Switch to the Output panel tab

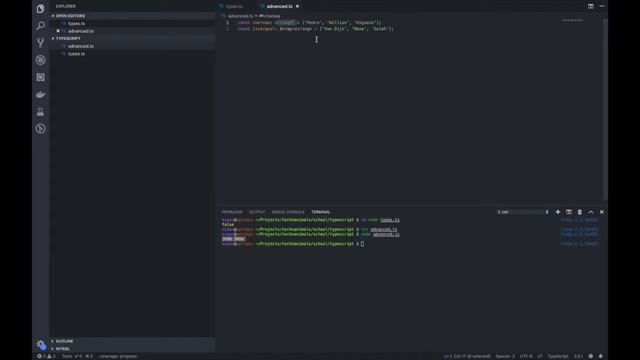(x=257, y=212)
